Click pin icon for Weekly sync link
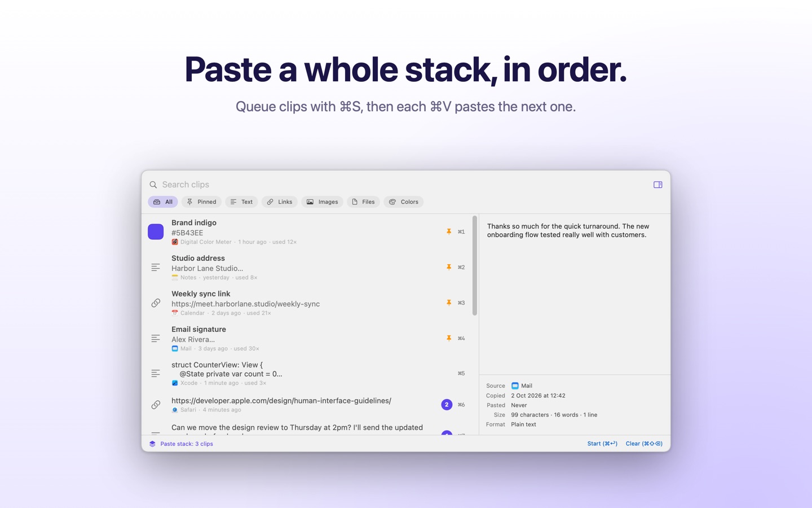 click(x=449, y=303)
